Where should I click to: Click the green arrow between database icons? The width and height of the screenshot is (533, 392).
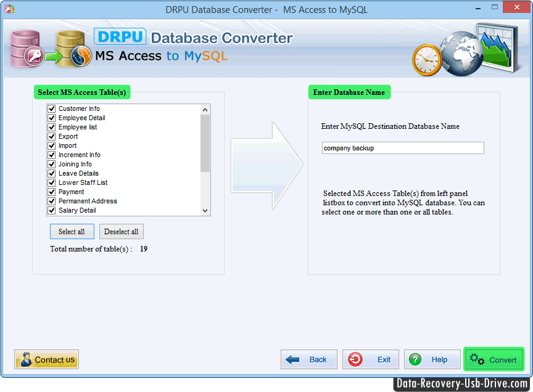tap(54, 56)
